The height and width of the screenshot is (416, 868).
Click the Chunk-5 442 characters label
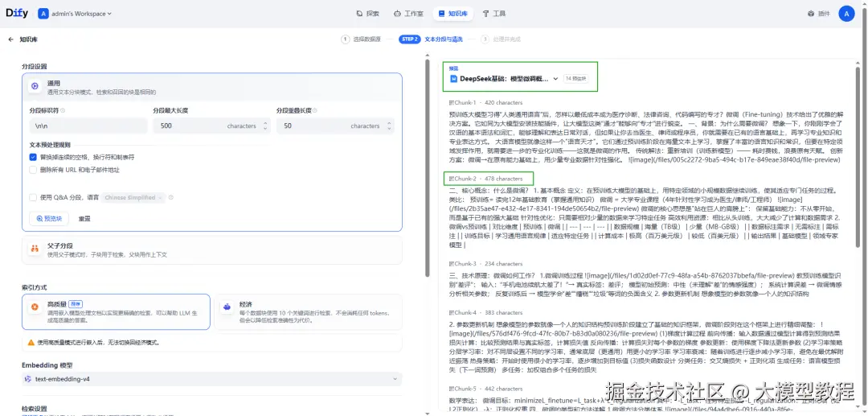[485, 389]
